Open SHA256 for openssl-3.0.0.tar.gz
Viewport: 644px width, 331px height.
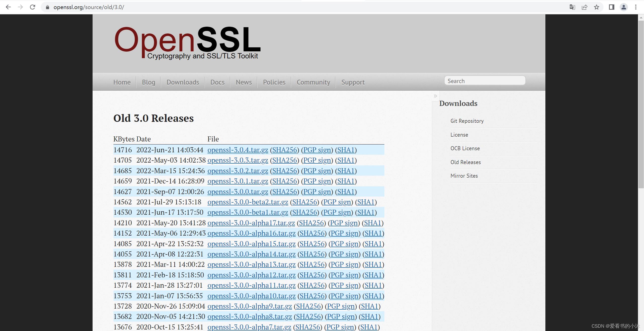pyautogui.click(x=285, y=192)
